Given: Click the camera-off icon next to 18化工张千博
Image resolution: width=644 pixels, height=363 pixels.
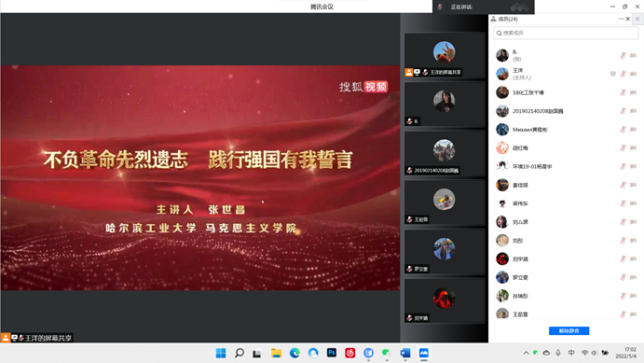Looking at the screenshot, I should tap(634, 92).
